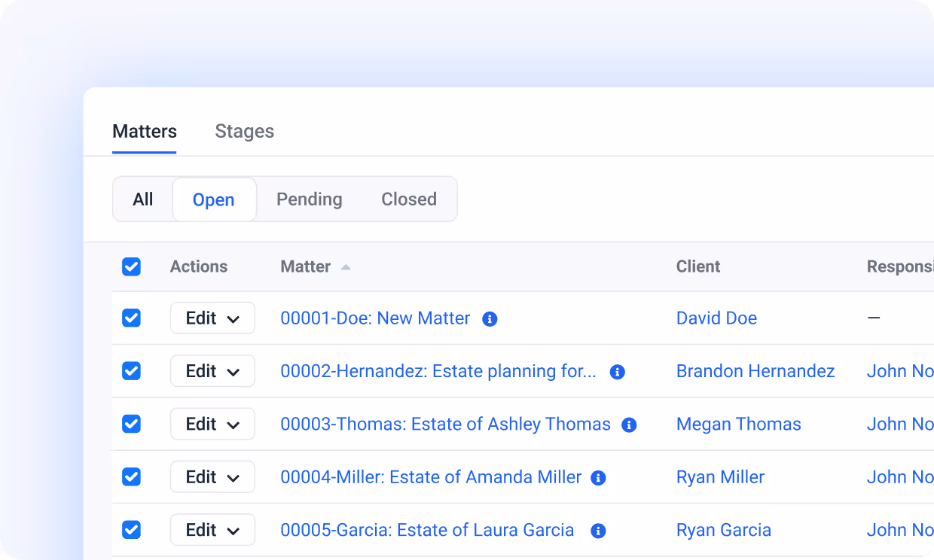Screen dimensions: 934x560
Task: Click the Matter column sort arrow
Action: 346,267
